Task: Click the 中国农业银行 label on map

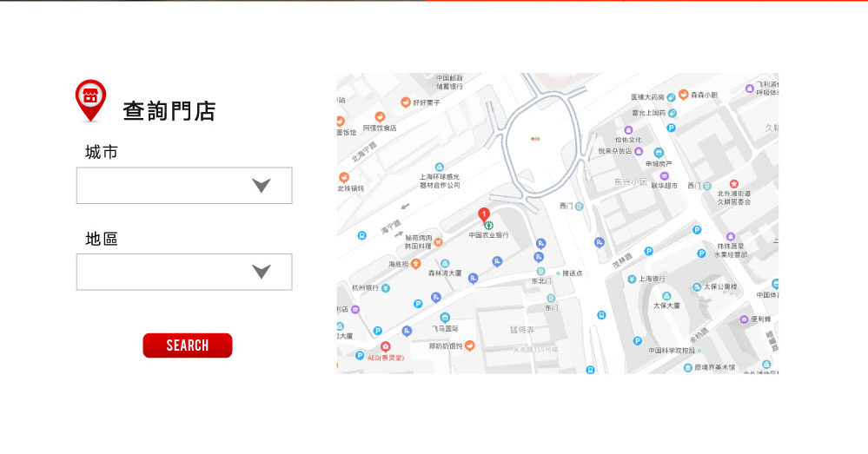Action: (x=488, y=234)
